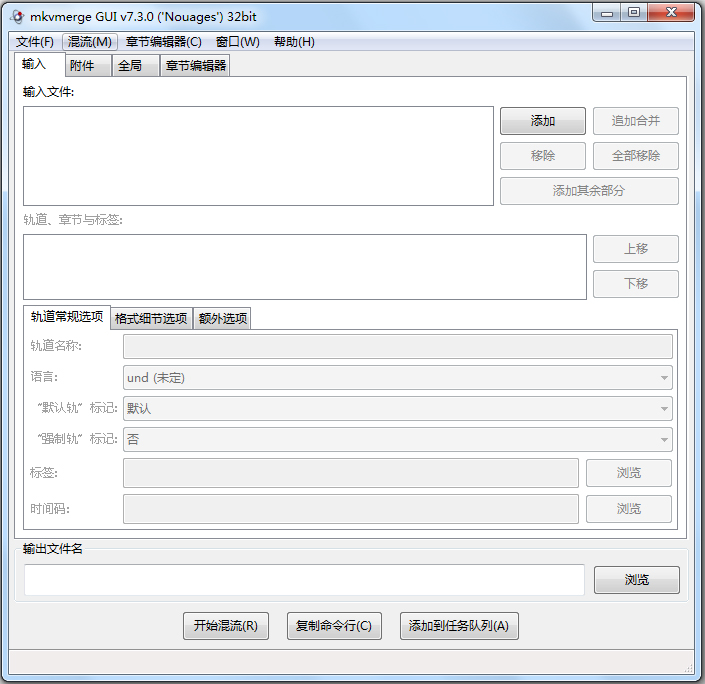The width and height of the screenshot is (705, 684).
Task: Expand the 语言 dropdown showing und (未定)
Action: click(397, 377)
